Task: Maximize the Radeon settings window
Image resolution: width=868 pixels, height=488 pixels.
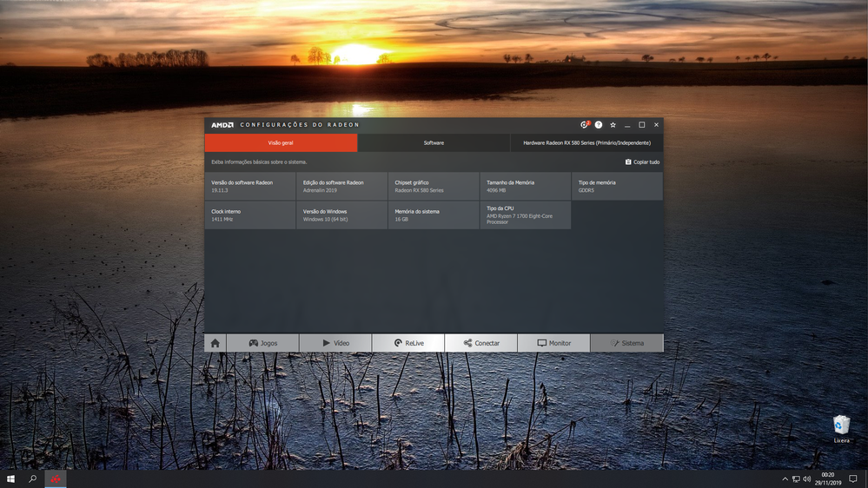Action: (641, 125)
